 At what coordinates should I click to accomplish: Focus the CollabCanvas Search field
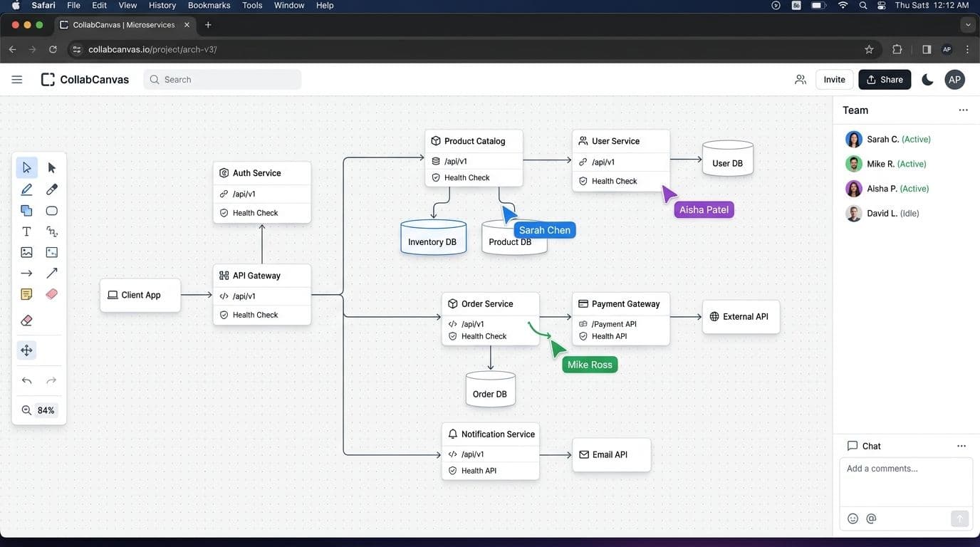222,80
